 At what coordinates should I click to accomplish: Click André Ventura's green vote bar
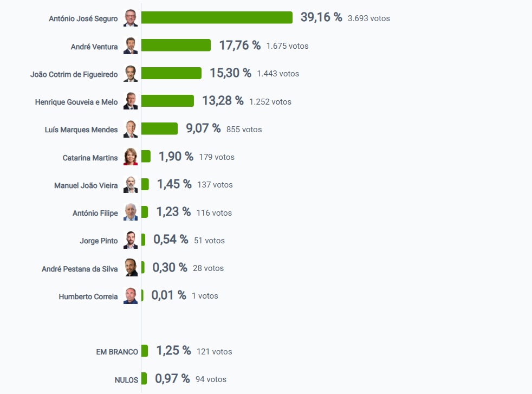176,46
